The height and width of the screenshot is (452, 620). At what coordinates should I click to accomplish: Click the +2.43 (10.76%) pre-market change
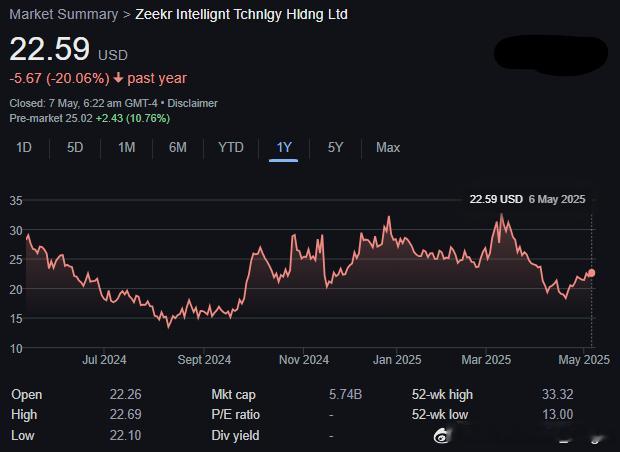(x=133, y=118)
